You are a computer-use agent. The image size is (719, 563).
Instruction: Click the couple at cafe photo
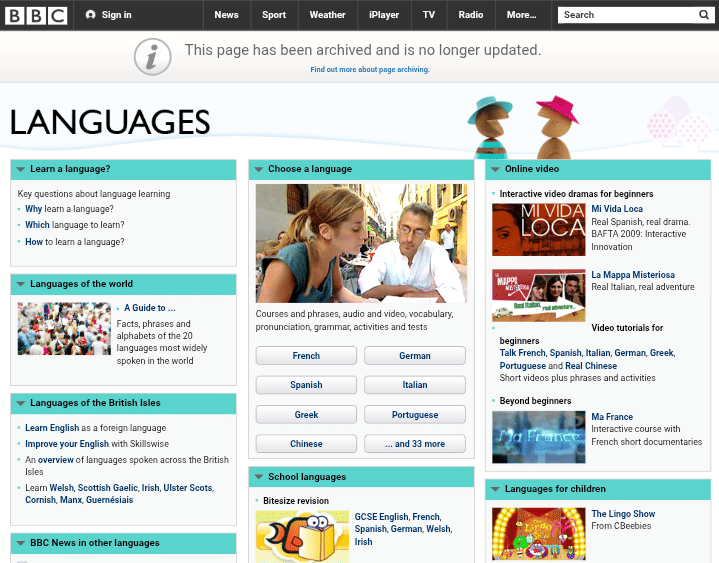coord(361,243)
